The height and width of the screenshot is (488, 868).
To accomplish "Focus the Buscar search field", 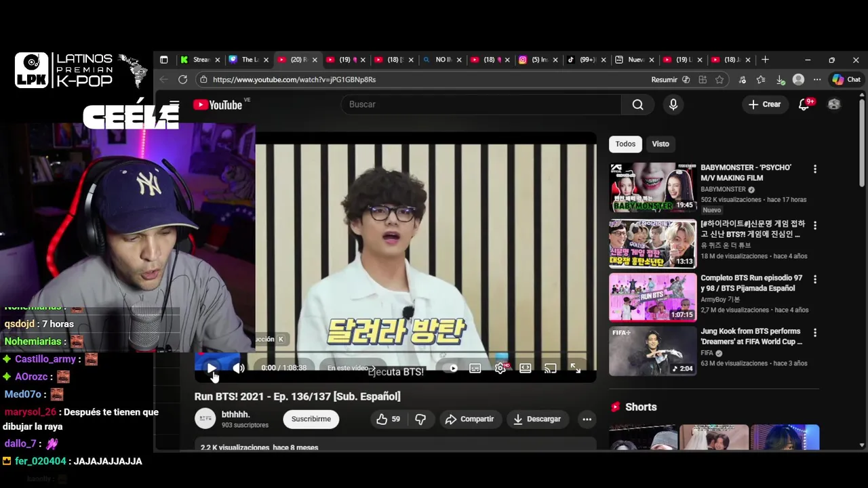I will (481, 104).
